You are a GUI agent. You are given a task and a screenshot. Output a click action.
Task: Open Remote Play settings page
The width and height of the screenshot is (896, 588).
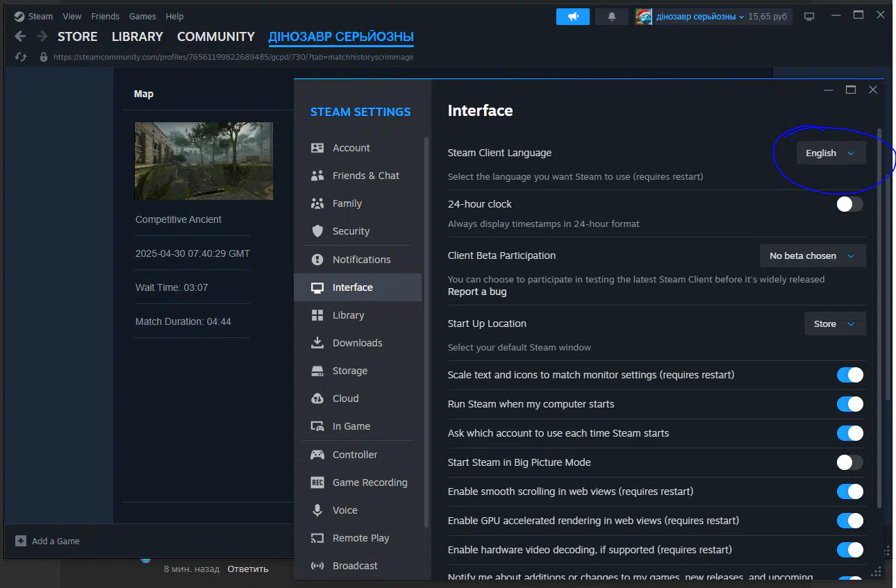pyautogui.click(x=357, y=538)
